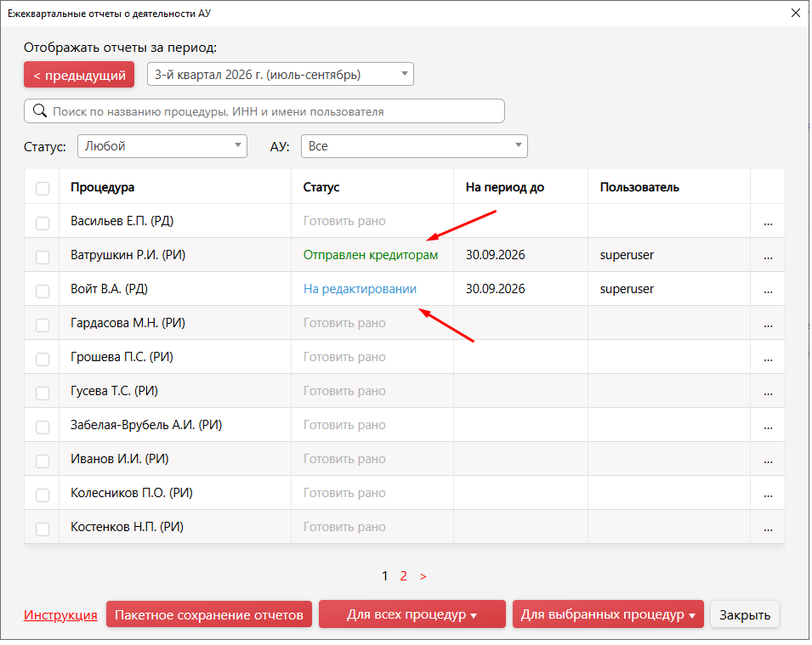Viewport: 812px width, 645px height.
Task: Open the Для выбранных процедур menu
Action: pos(608,614)
